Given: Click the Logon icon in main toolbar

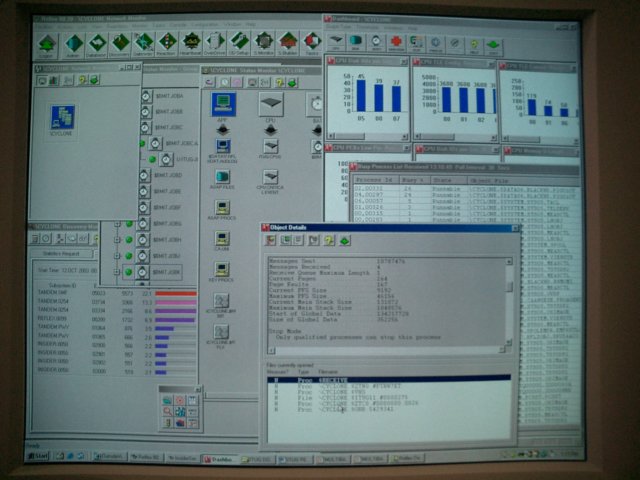Looking at the screenshot, I should click(x=50, y=42).
